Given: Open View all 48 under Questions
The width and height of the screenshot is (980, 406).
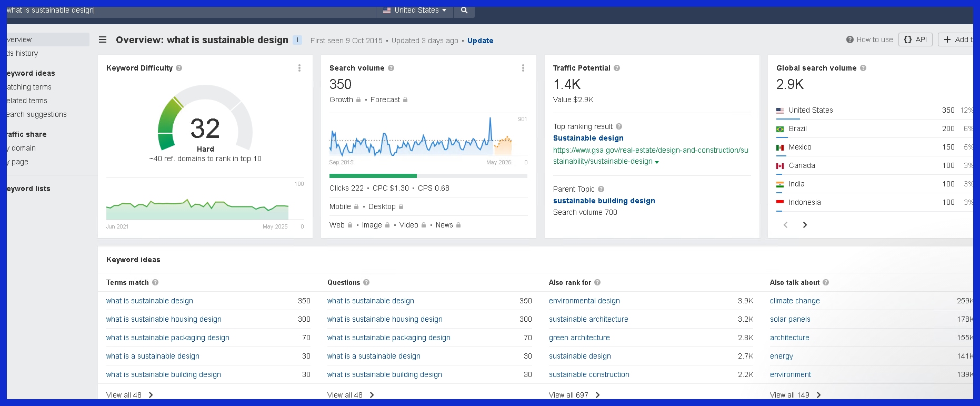Looking at the screenshot, I should coord(351,395).
